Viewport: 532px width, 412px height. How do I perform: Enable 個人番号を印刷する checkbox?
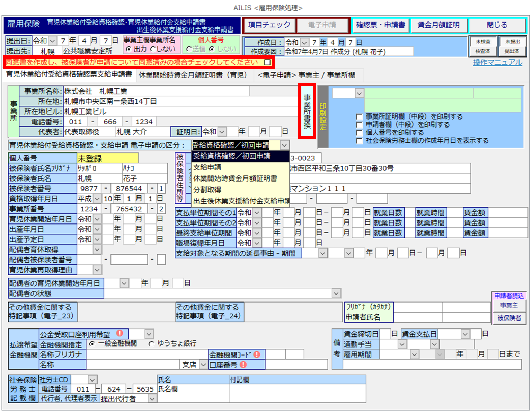tap(360, 133)
